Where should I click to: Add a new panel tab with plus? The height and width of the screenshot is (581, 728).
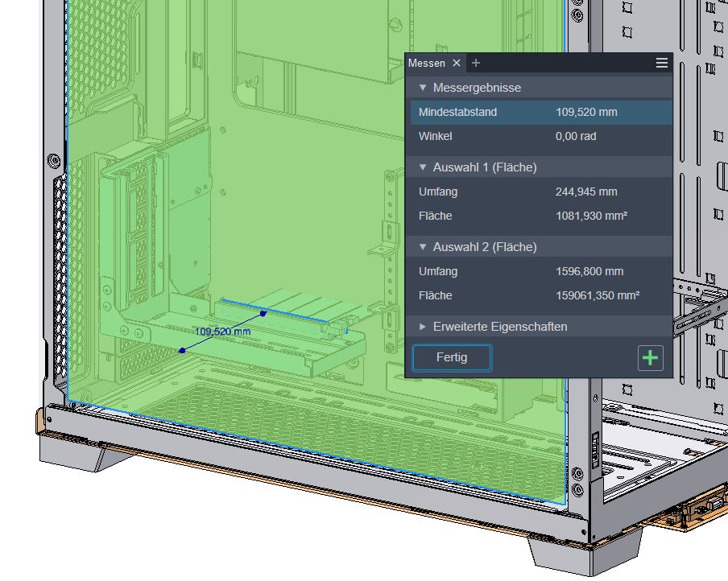476,63
